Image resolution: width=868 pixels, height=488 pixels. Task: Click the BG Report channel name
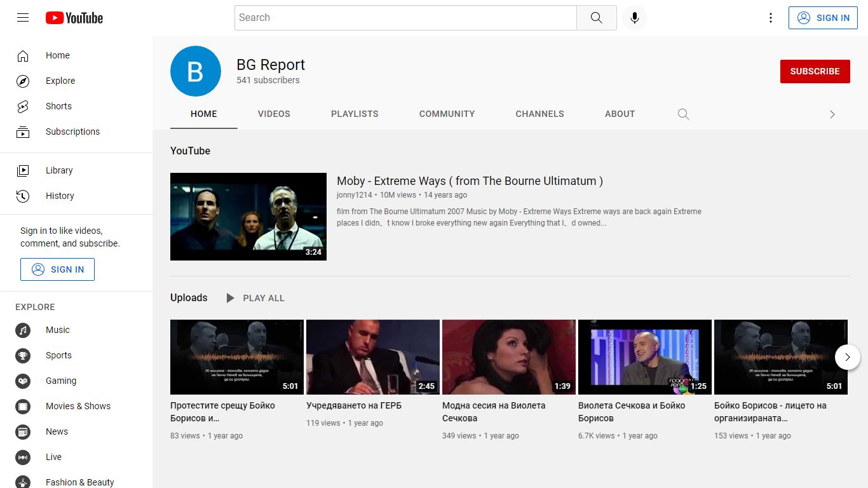(271, 65)
